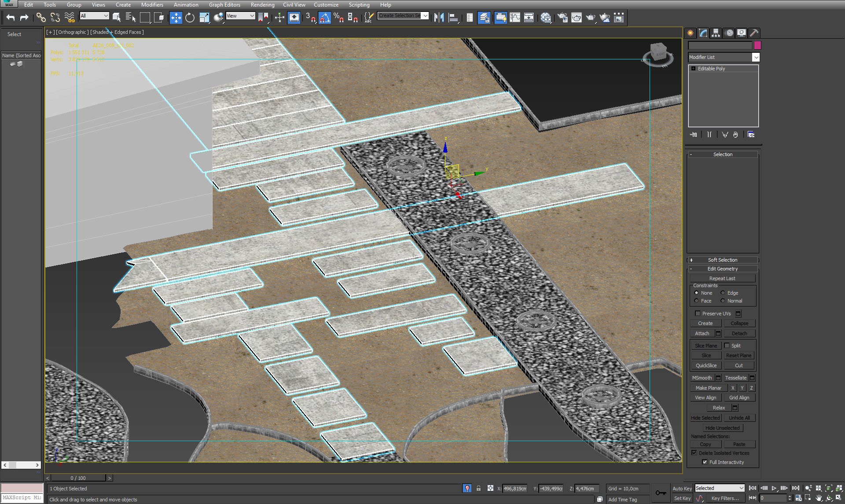Click the Undo arrow icon
Screen dimensions: 845x504
11,18
